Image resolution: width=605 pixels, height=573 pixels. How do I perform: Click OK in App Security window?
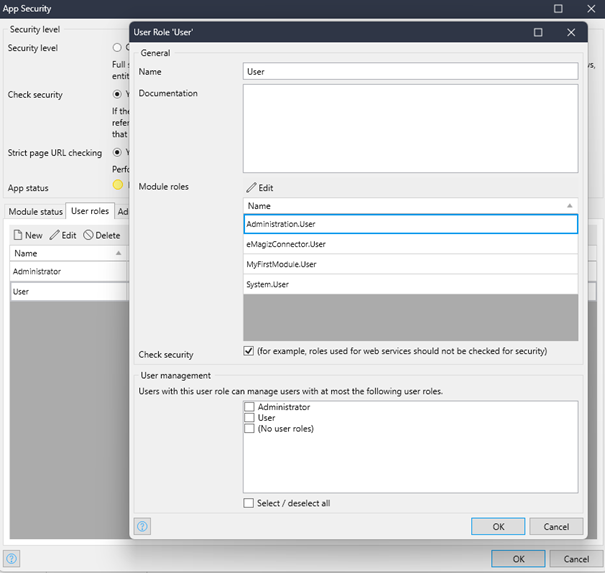pyautogui.click(x=518, y=559)
